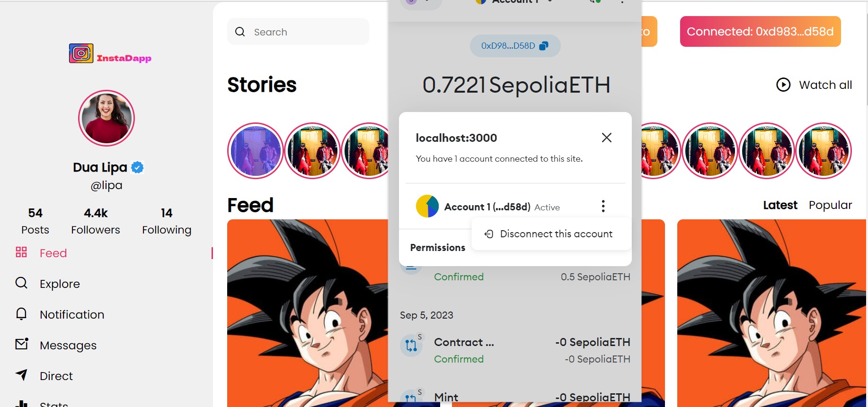
Task: Switch feed to Popular tab
Action: pos(830,205)
